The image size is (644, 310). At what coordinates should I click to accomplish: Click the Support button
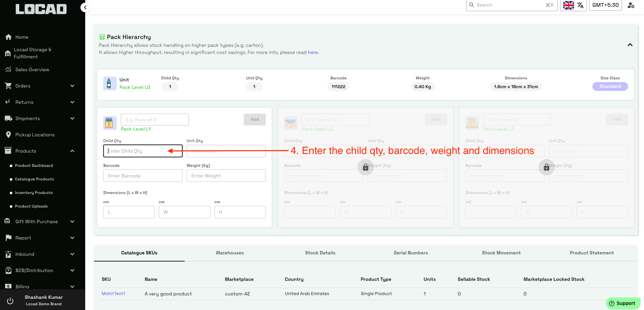623,303
